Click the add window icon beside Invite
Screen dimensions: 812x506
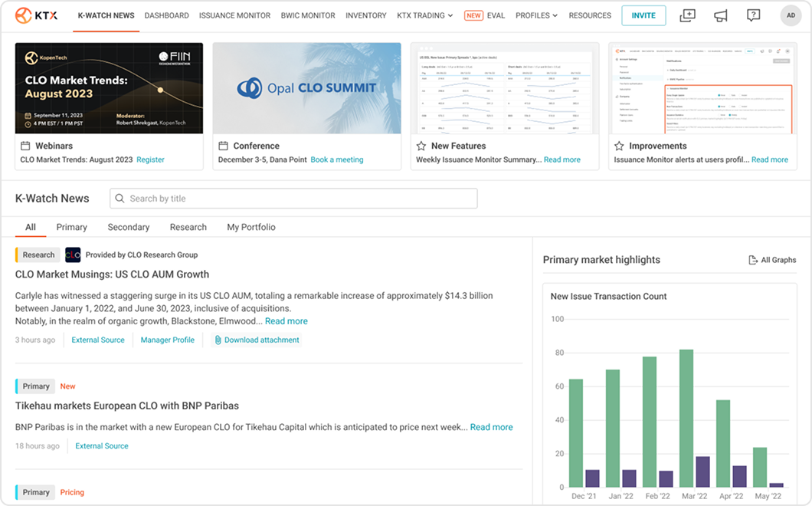687,15
